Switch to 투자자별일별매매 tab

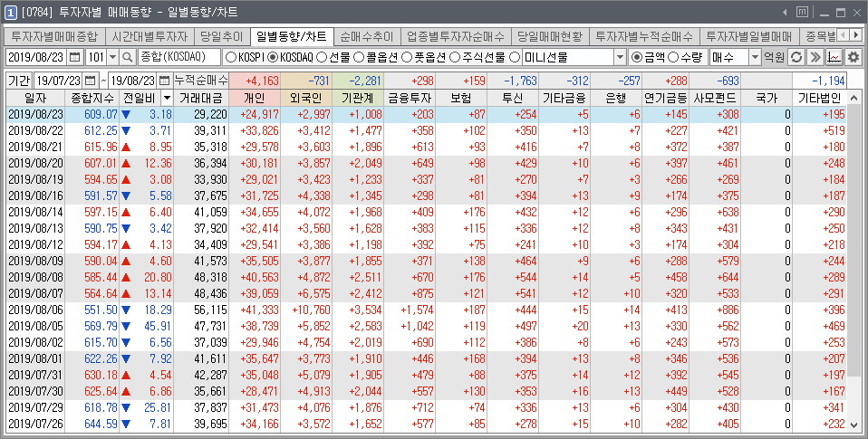[x=749, y=37]
